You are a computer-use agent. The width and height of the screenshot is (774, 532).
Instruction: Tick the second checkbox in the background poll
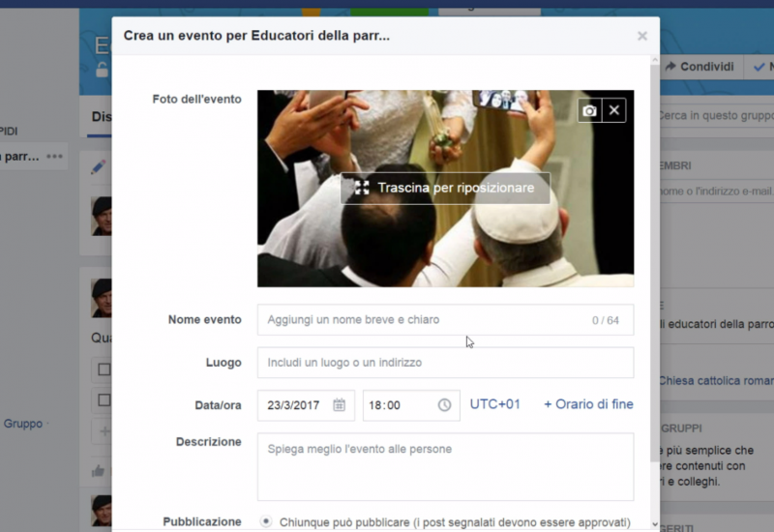pyautogui.click(x=104, y=399)
